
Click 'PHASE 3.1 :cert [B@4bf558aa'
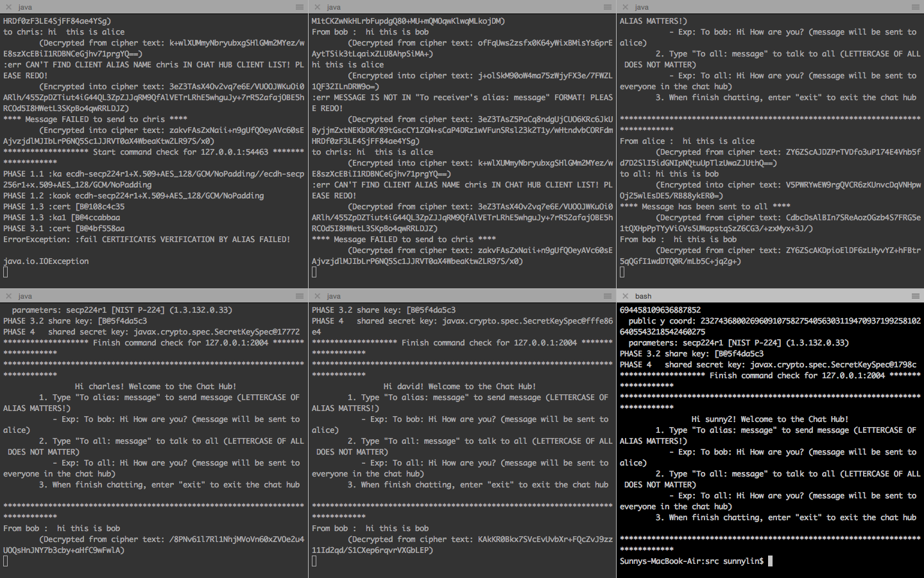pyautogui.click(x=64, y=229)
